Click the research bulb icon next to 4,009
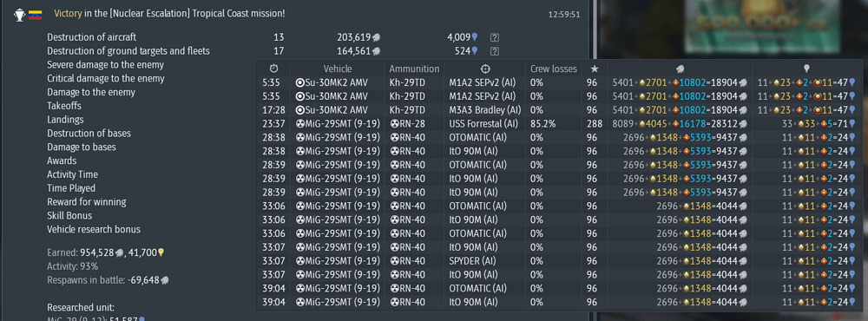This screenshot has width=868, height=321. coord(475,37)
